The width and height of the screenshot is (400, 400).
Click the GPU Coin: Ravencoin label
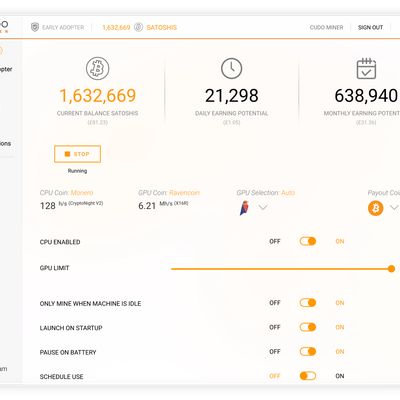click(169, 193)
